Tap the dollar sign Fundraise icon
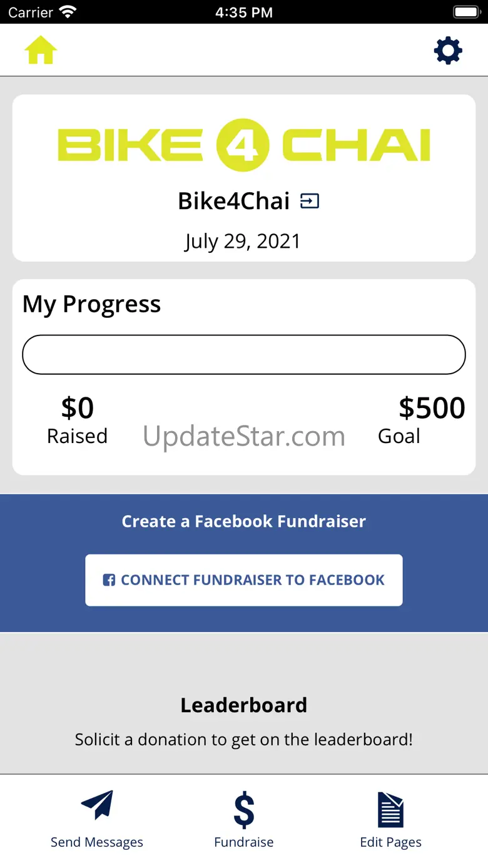The image size is (488, 868). coord(244,809)
